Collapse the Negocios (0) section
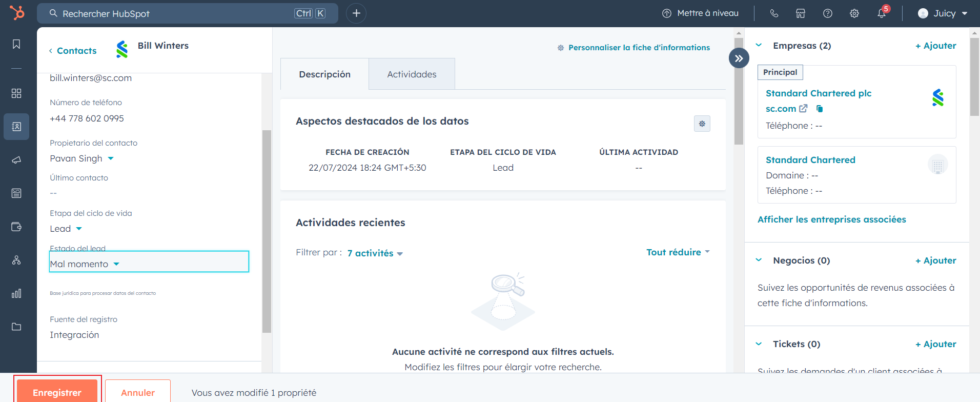980x402 pixels. (x=759, y=260)
